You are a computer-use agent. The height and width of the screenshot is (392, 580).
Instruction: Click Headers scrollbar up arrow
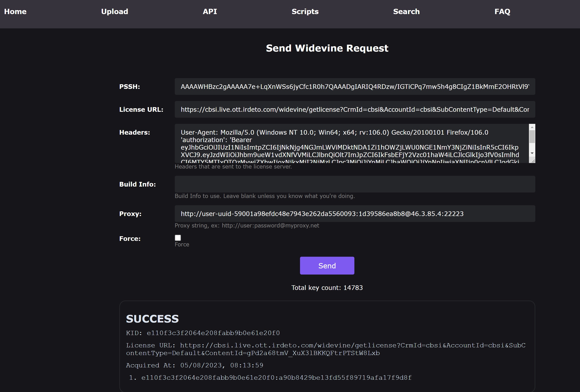point(532,127)
